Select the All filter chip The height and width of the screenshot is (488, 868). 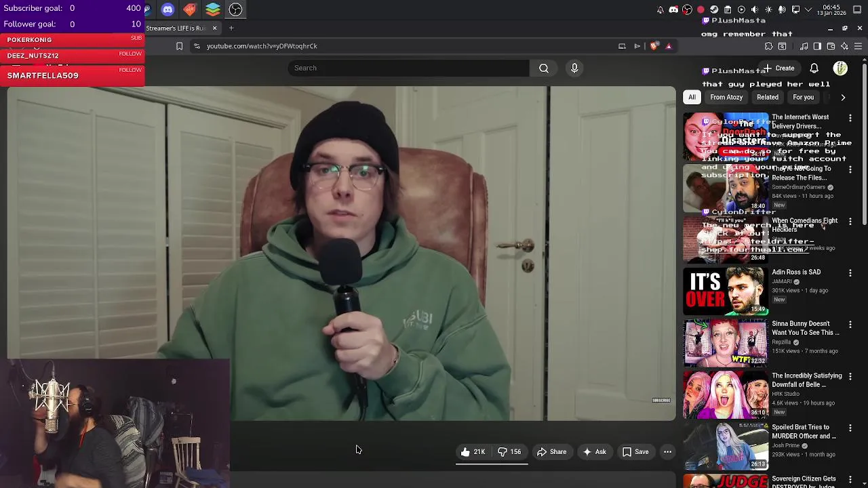click(692, 97)
